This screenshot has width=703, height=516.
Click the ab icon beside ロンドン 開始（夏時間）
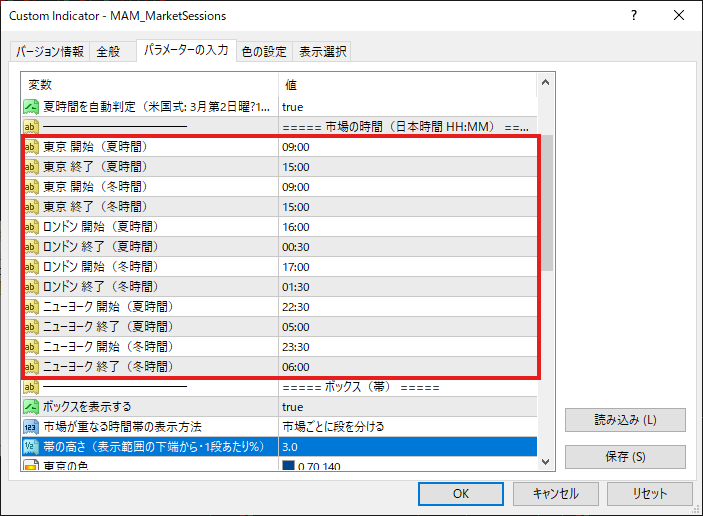click(31, 227)
